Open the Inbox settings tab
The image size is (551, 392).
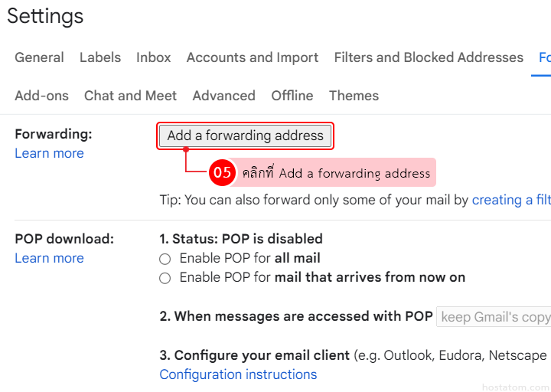(153, 57)
